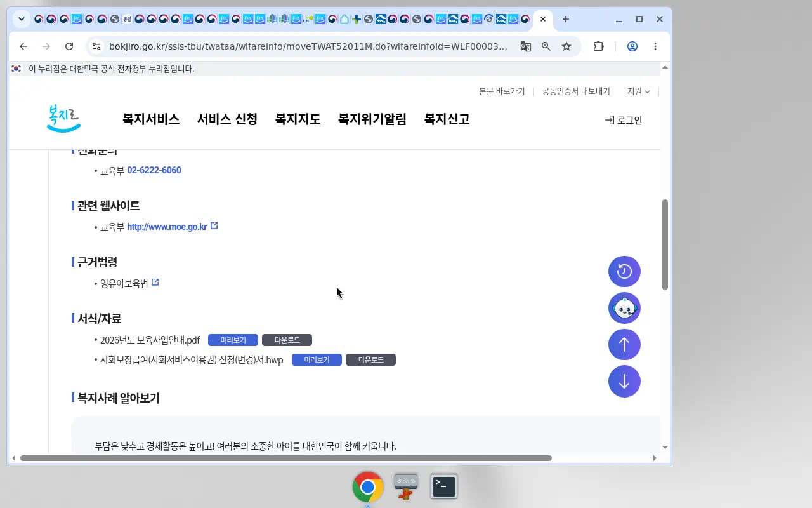Image resolution: width=812 pixels, height=508 pixels.
Task: Click 미리보기 for 사회보장급여 신청서.hwp
Action: pyautogui.click(x=317, y=360)
